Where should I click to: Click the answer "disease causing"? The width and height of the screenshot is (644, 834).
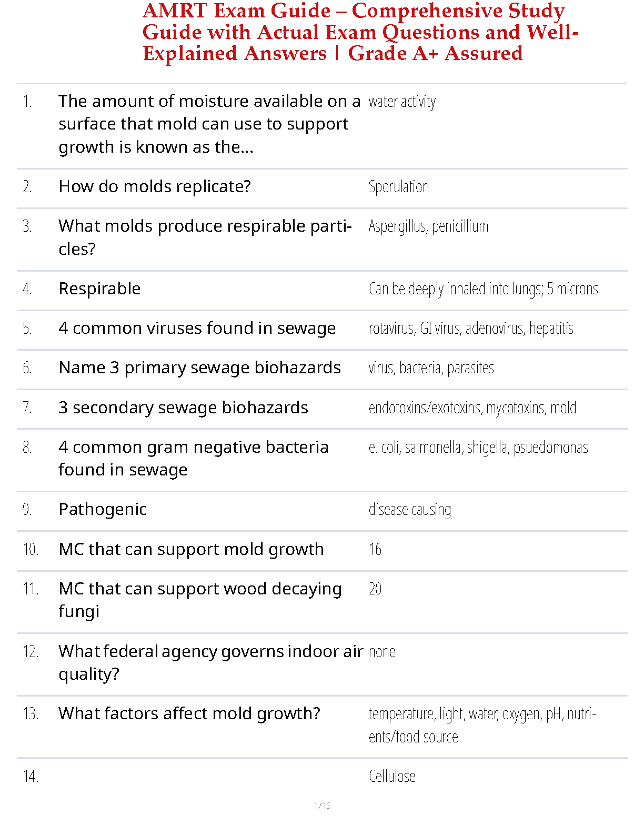coord(409,510)
